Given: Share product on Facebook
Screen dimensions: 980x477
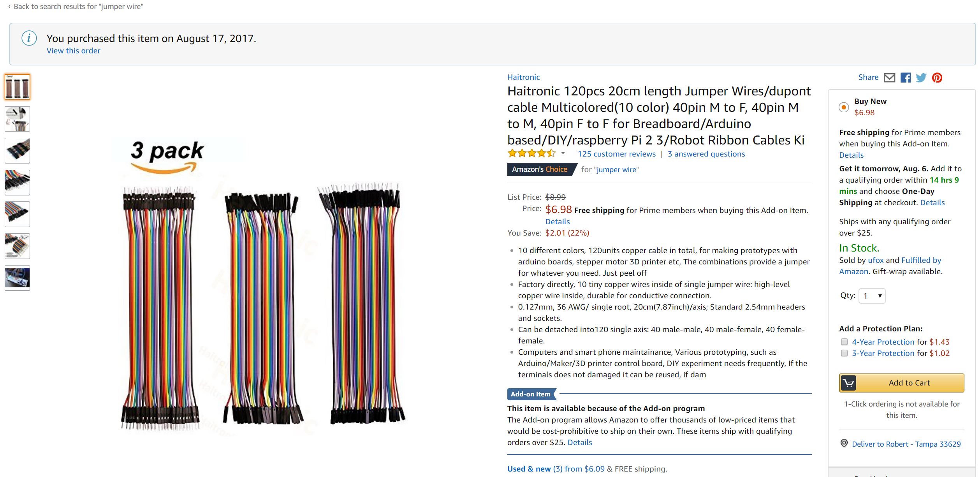Looking at the screenshot, I should [906, 78].
